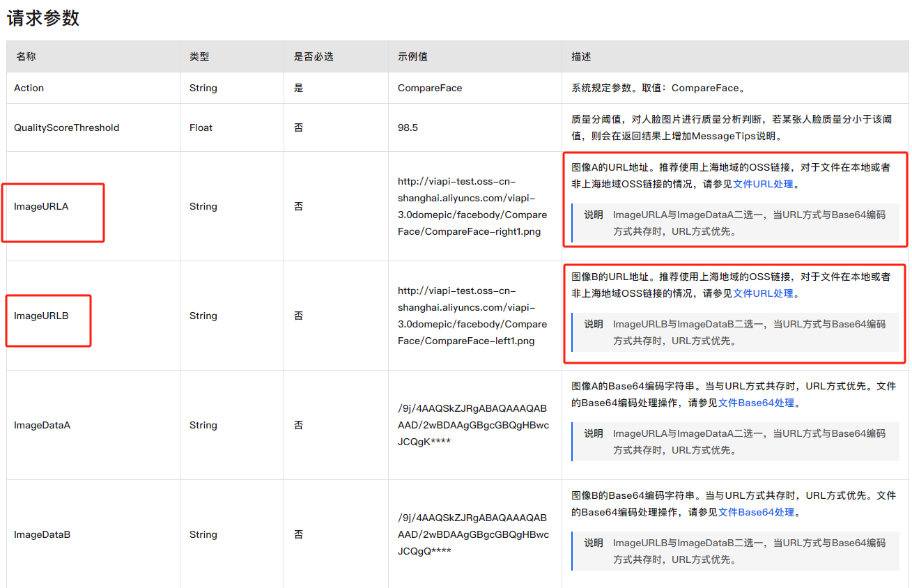The image size is (912, 588).
Task: Click 否 in the ImageDataB row
Action: (x=298, y=535)
